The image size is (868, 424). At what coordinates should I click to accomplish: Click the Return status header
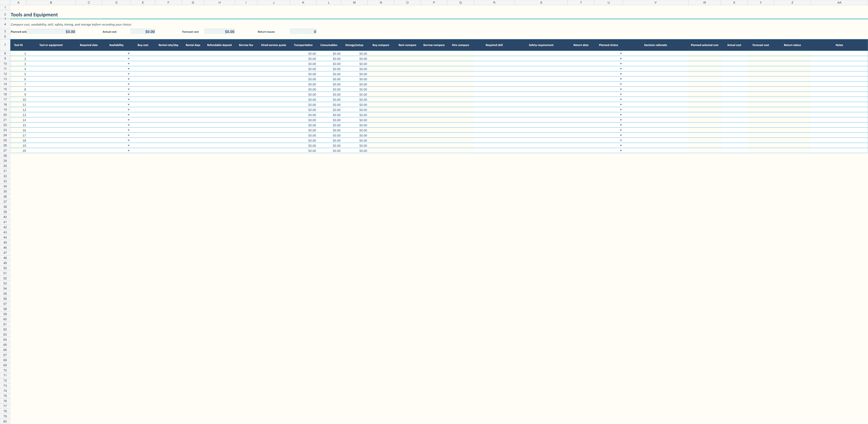(x=792, y=45)
